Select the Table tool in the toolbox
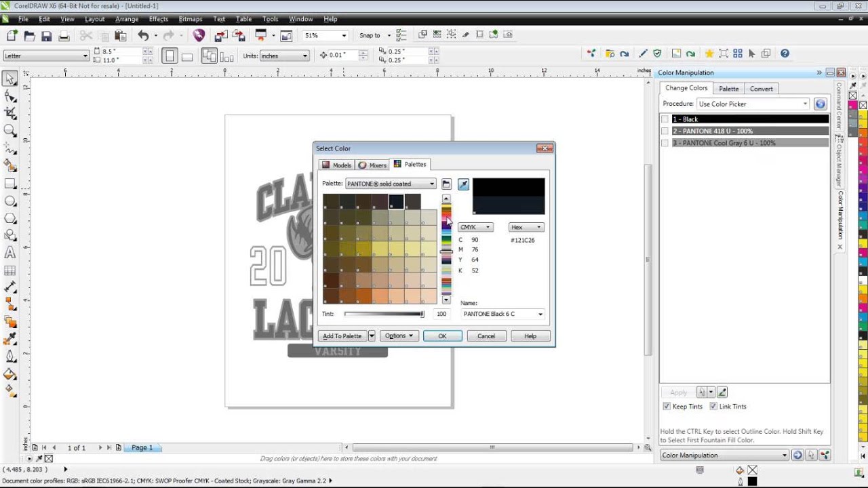 tap(10, 270)
